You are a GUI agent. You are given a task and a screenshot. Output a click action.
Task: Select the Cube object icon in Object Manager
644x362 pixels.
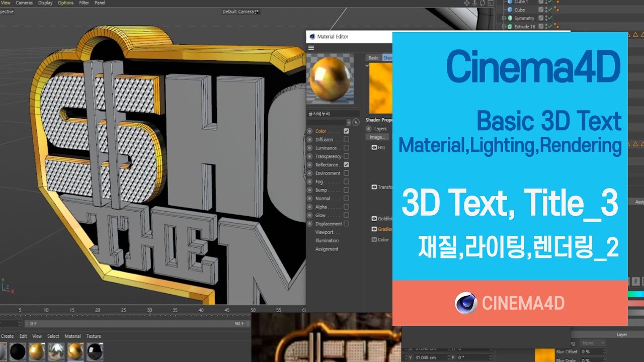click(510, 10)
